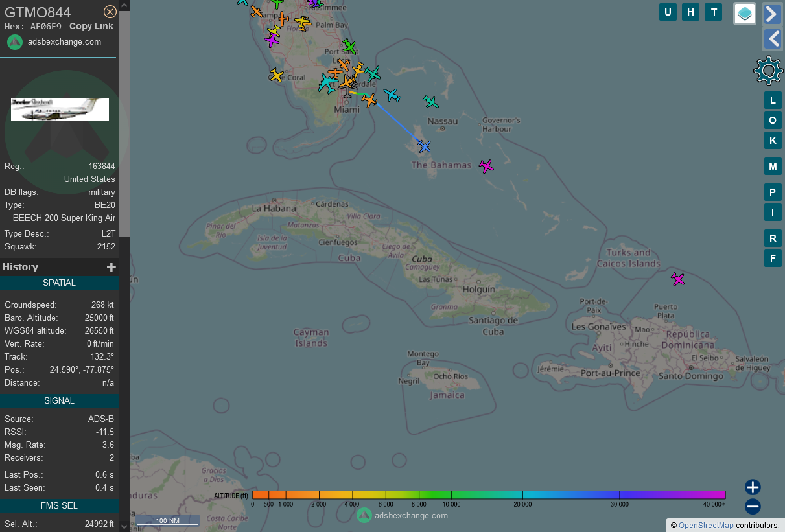Expand the History section with the plus icon

click(111, 267)
